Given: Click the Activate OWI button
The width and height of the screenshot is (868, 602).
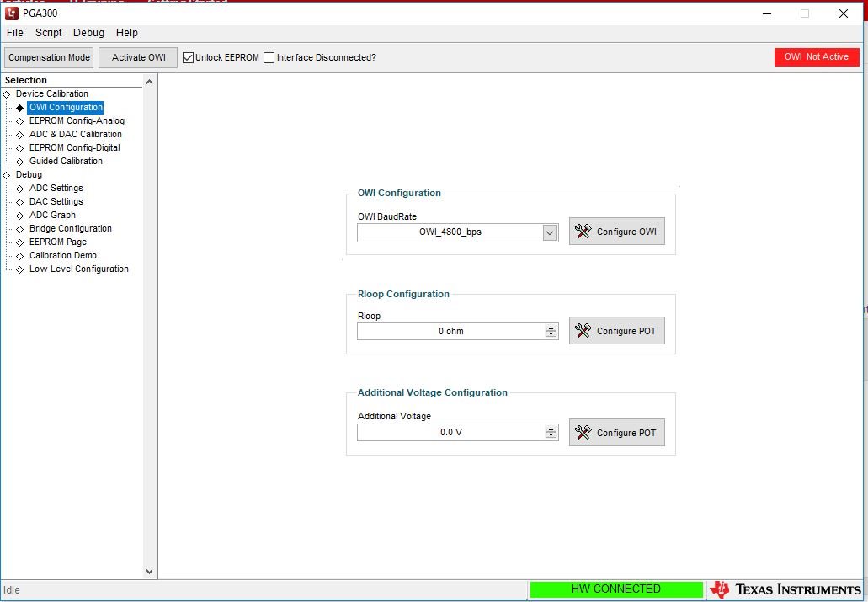Looking at the screenshot, I should click(138, 57).
